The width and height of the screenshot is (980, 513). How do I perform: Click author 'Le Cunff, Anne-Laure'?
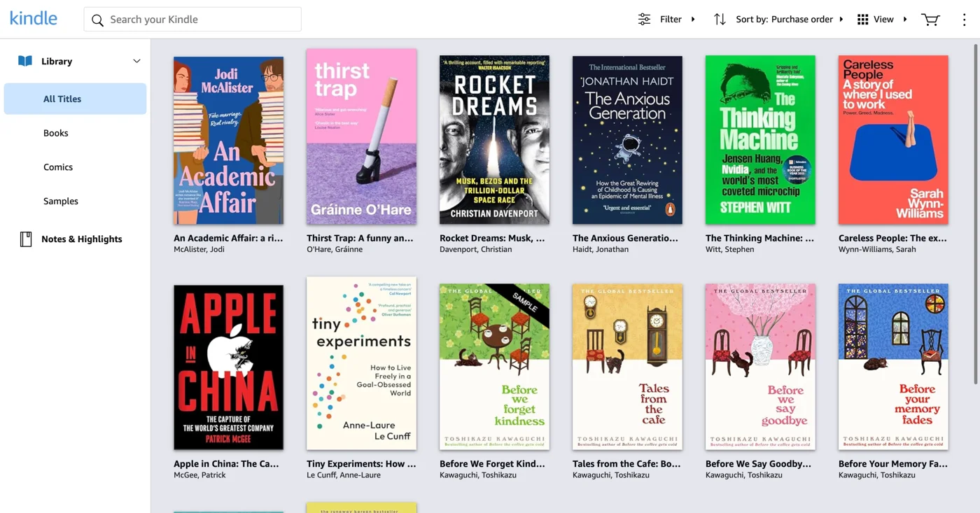[x=344, y=475]
